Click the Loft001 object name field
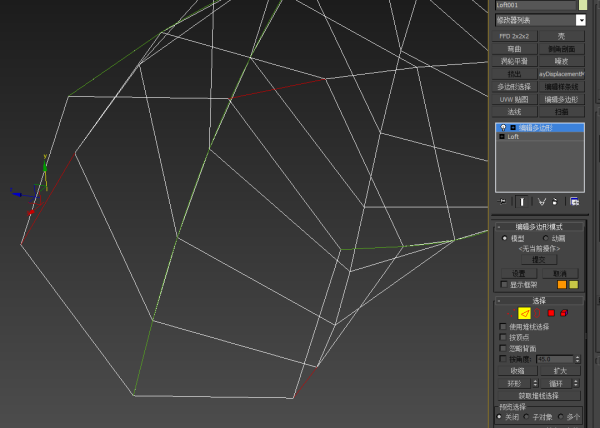Image resolution: width=600 pixels, height=428 pixels. (536, 5)
